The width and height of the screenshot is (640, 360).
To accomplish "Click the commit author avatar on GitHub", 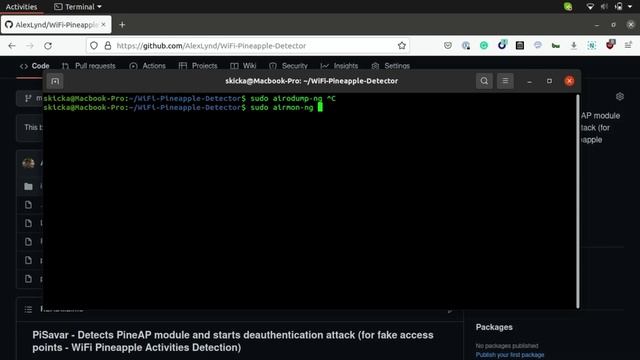I will coord(28,163).
